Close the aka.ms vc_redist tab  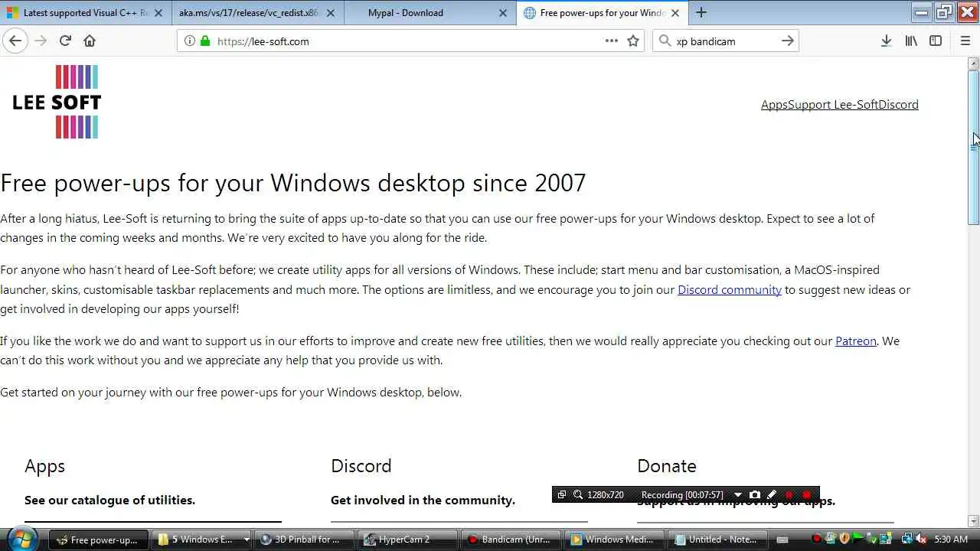pyautogui.click(x=330, y=13)
